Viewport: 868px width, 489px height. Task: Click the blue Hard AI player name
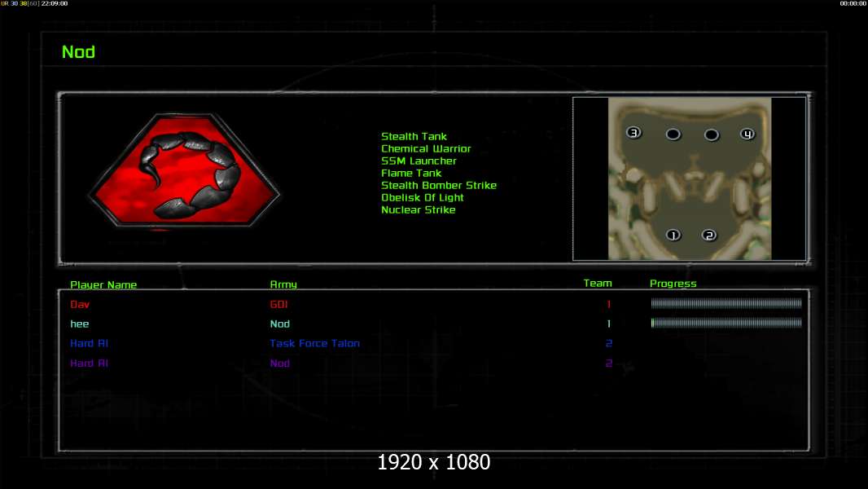89,343
